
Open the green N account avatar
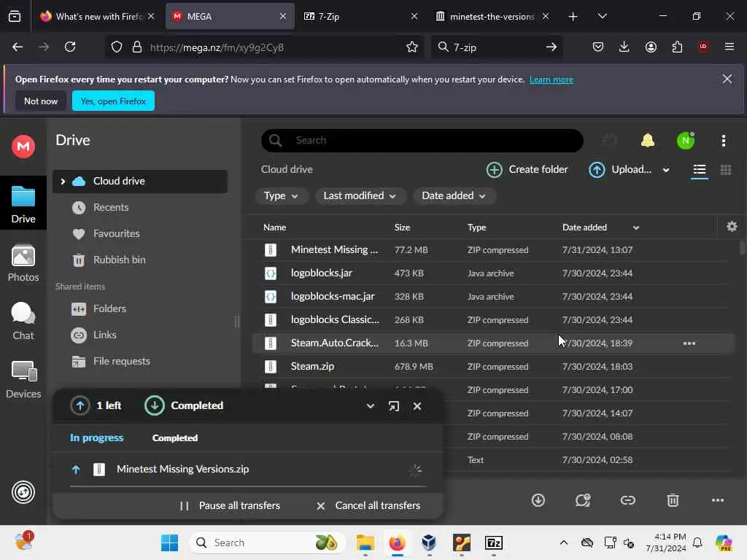(686, 141)
